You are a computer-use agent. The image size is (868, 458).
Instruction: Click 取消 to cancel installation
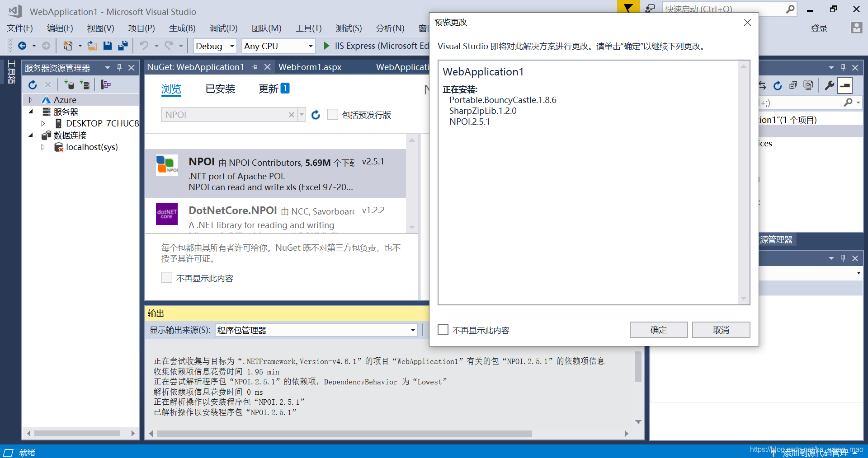721,330
